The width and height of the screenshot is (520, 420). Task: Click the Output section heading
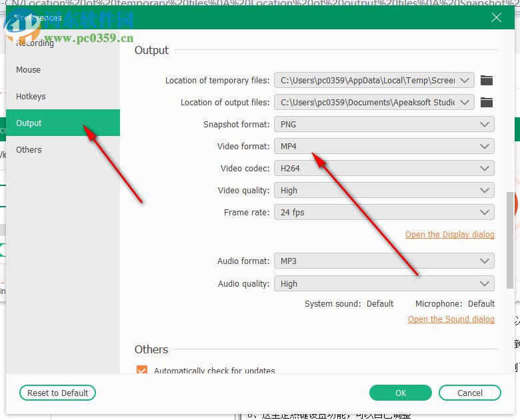[151, 50]
